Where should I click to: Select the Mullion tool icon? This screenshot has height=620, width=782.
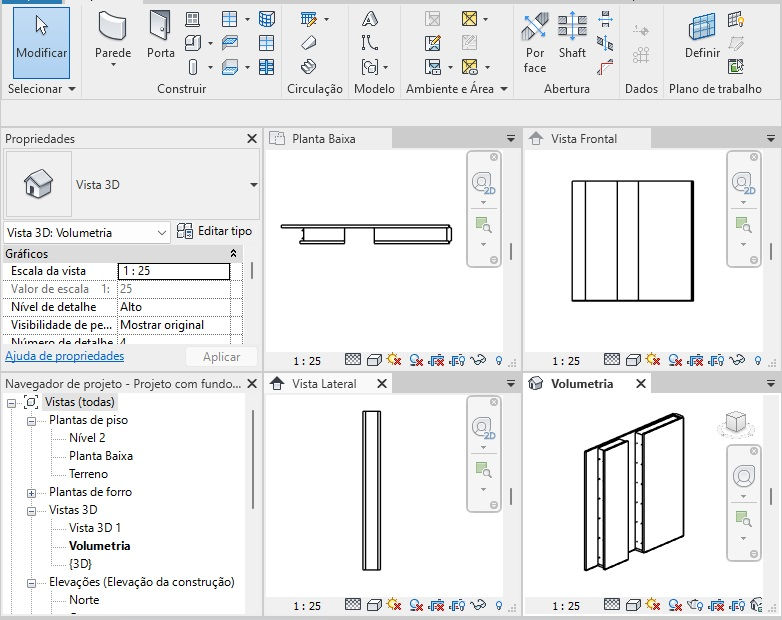(x=267, y=67)
